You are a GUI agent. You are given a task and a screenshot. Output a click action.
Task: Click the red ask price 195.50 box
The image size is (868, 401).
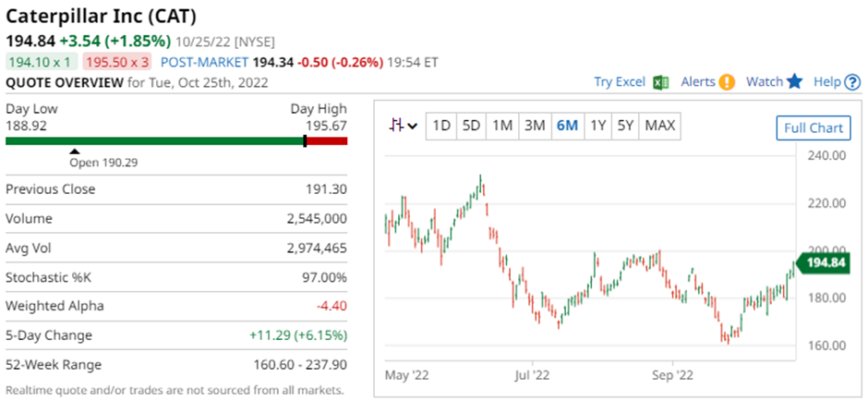[x=117, y=62]
